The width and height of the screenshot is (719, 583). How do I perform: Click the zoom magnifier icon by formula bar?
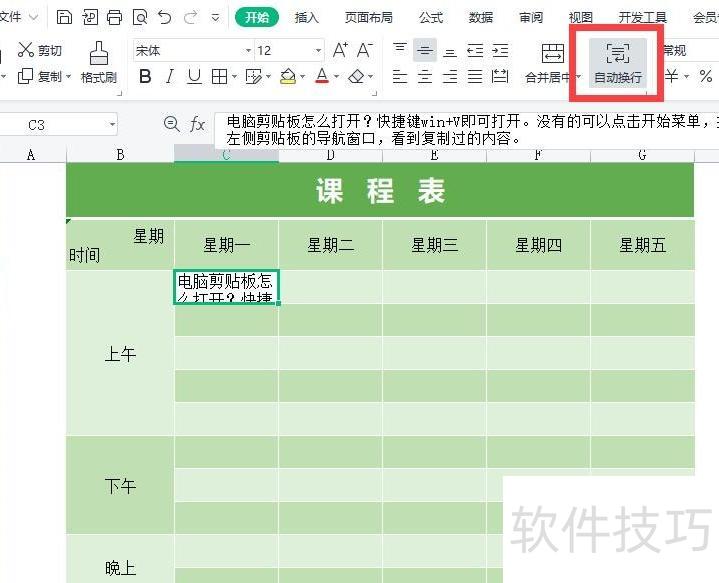tap(171, 124)
